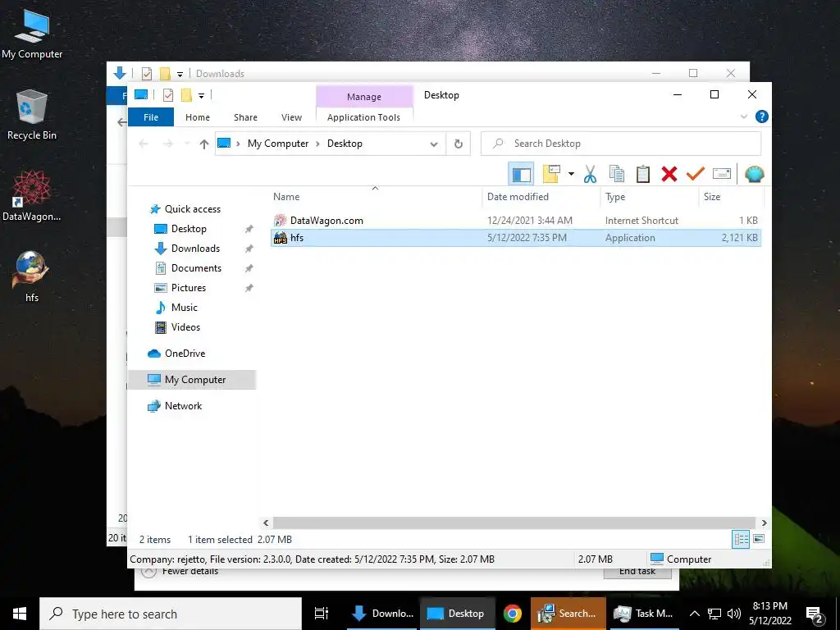Open Music in the navigation pane
Screen dimensions: 840x630
click(x=185, y=308)
